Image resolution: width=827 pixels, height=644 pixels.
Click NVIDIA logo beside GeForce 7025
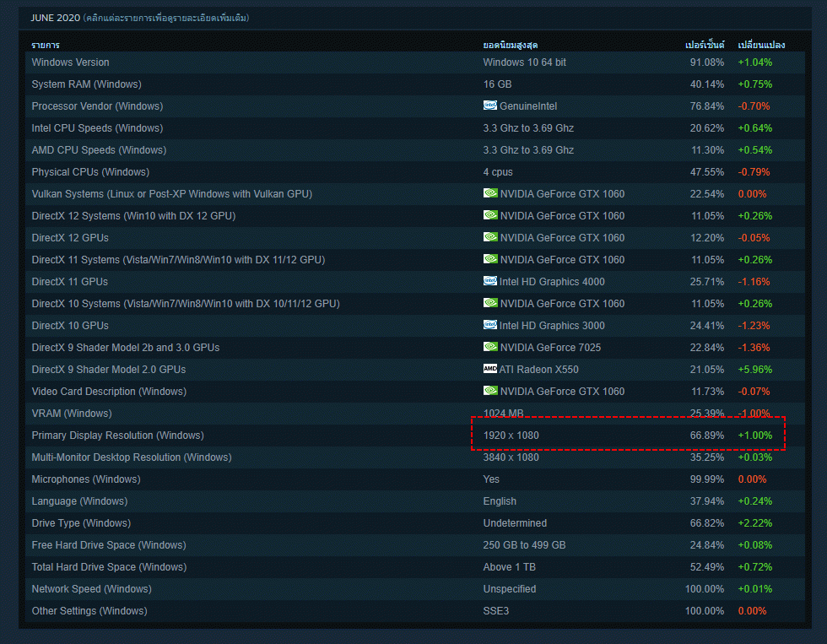[x=490, y=347]
